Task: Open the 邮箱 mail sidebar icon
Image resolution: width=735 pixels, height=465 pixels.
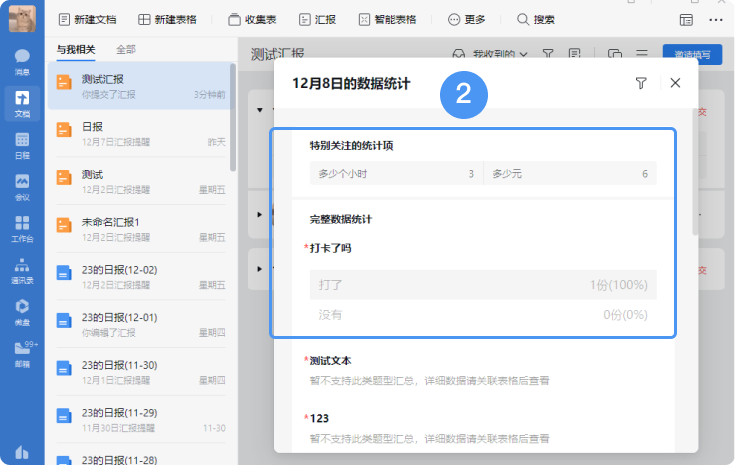Action: tap(22, 354)
